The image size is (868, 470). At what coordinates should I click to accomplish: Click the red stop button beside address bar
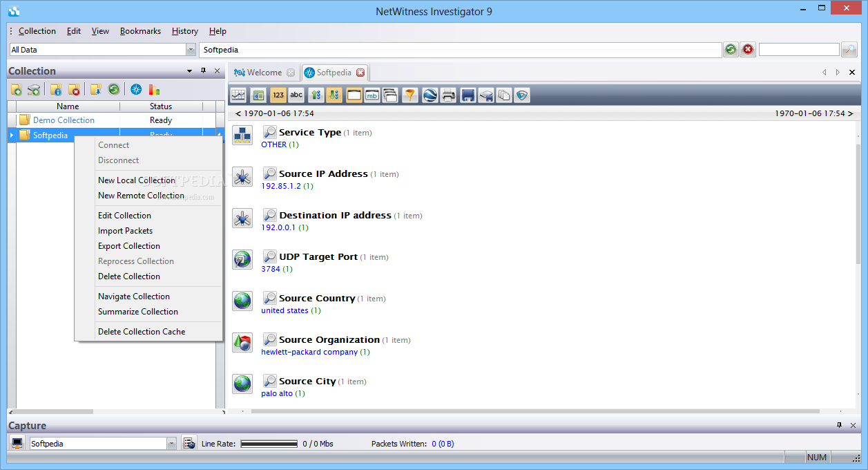pos(749,50)
